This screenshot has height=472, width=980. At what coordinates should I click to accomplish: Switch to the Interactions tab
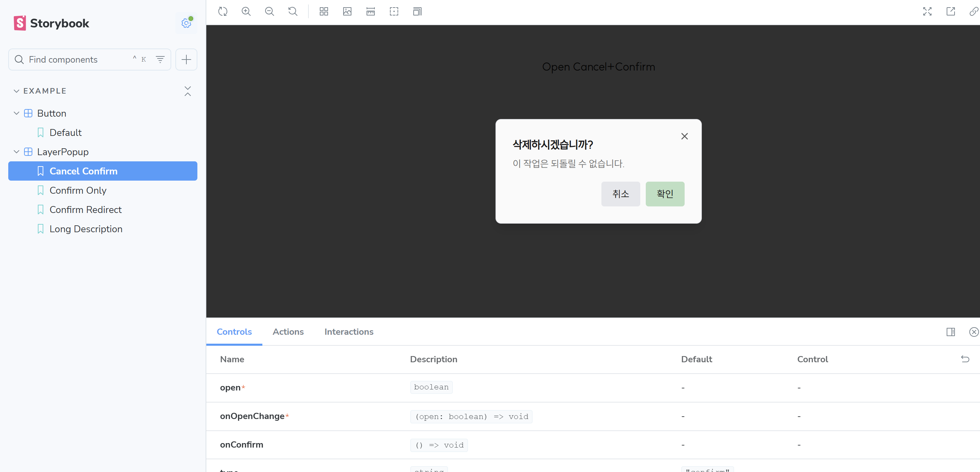pyautogui.click(x=348, y=332)
